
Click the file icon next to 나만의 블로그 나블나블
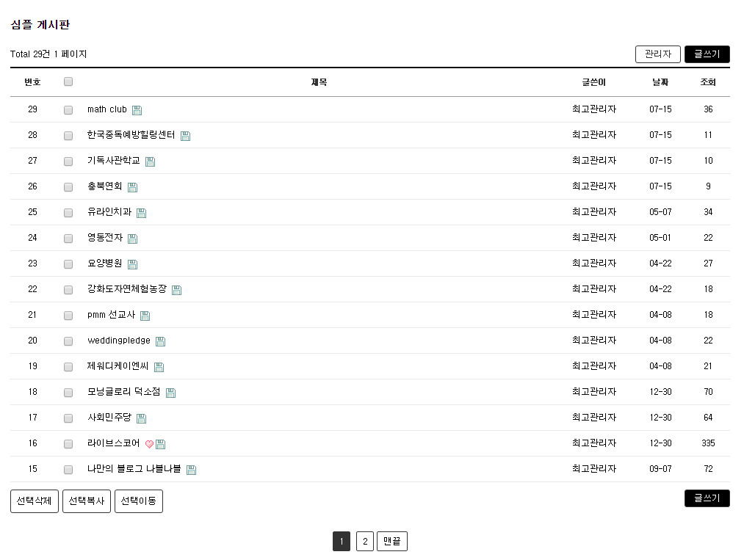click(191, 470)
